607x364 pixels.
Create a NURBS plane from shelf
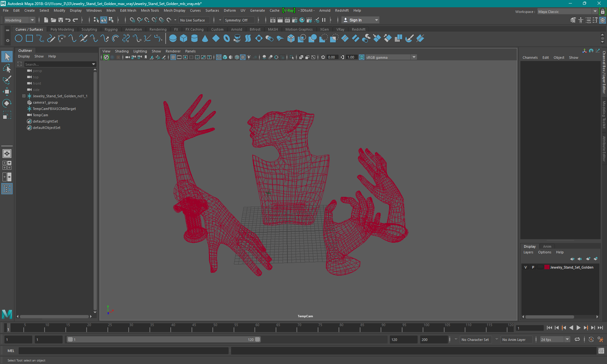(216, 39)
